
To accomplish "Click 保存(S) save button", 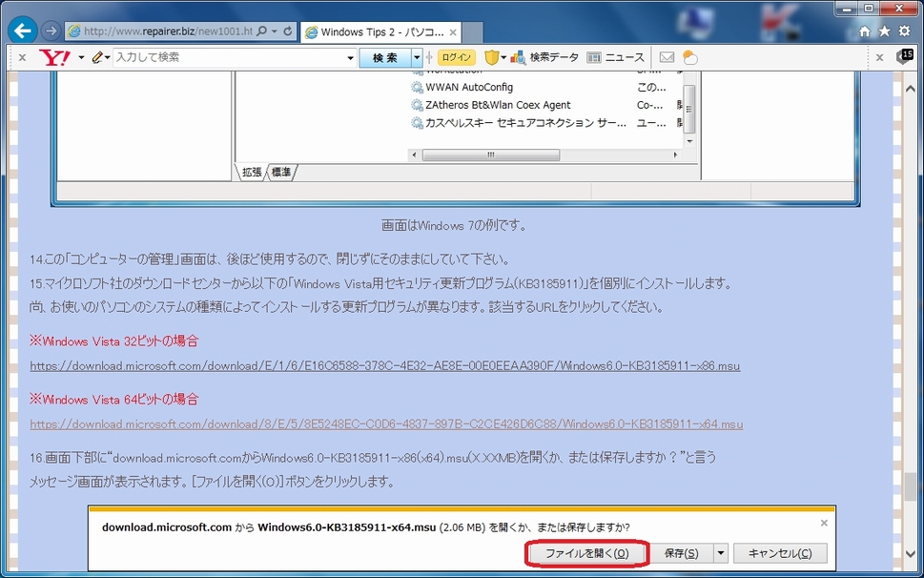I will pos(681,553).
